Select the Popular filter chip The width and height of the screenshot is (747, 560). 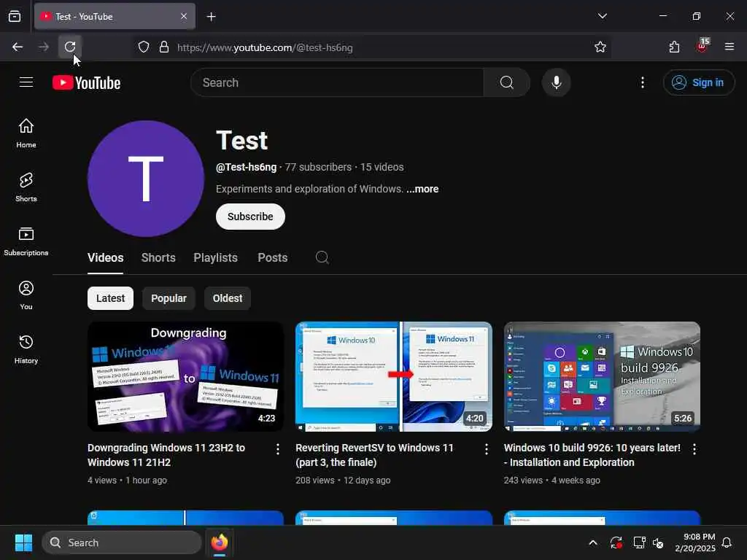pos(169,298)
